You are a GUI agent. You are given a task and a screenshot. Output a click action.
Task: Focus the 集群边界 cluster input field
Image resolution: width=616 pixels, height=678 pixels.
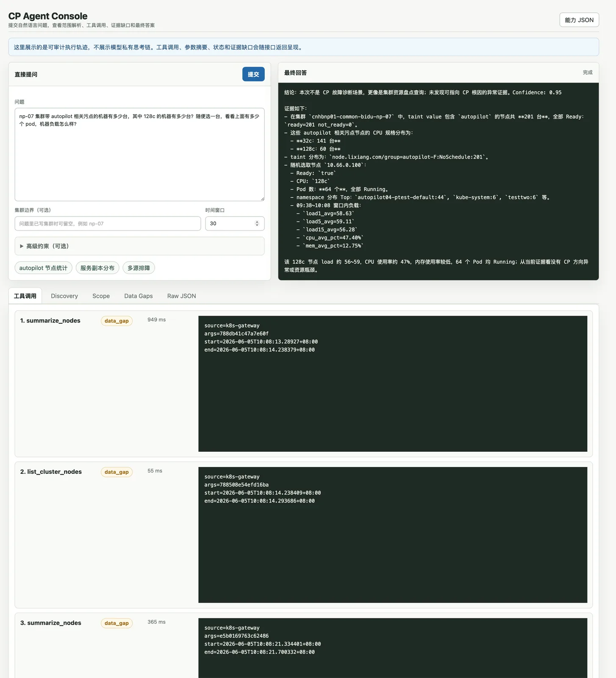(x=108, y=223)
